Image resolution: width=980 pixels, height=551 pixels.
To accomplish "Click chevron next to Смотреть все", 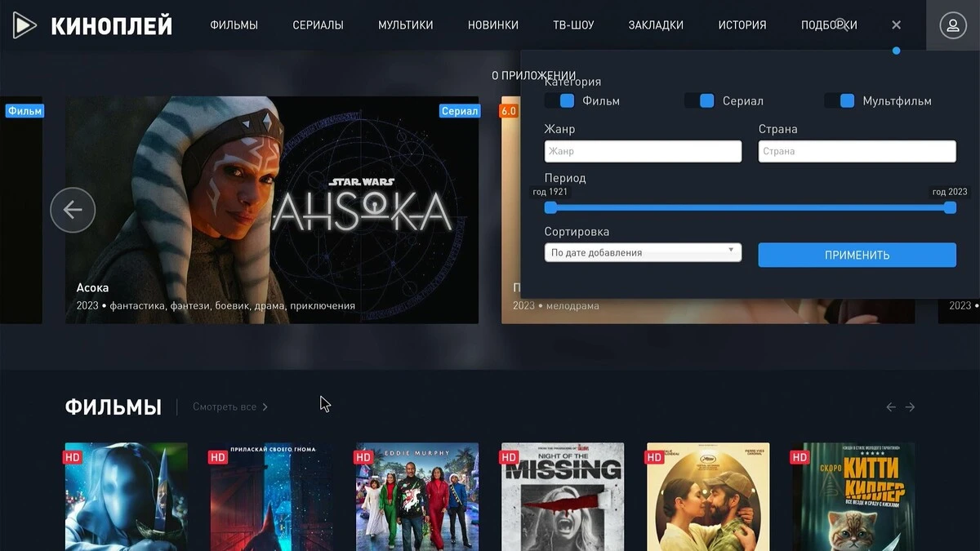I will tap(265, 407).
